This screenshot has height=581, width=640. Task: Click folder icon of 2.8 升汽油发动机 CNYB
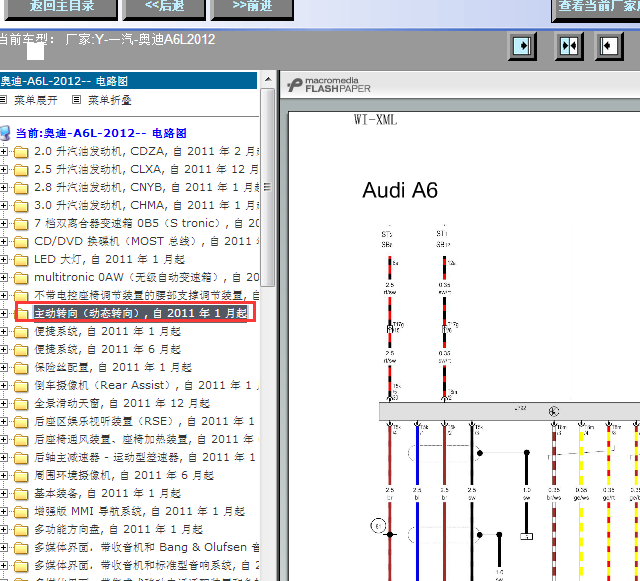[x=21, y=188]
